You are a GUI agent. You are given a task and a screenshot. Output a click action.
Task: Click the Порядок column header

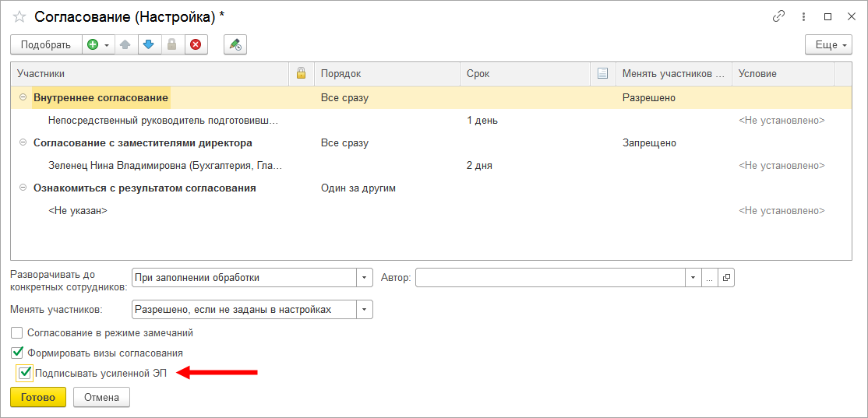[386, 74]
